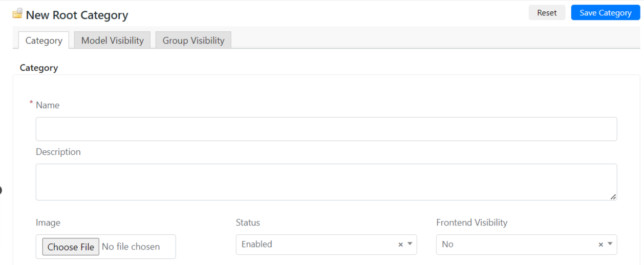644x265 pixels.
Task: Switch to the Model Visibility tab
Action: (112, 40)
